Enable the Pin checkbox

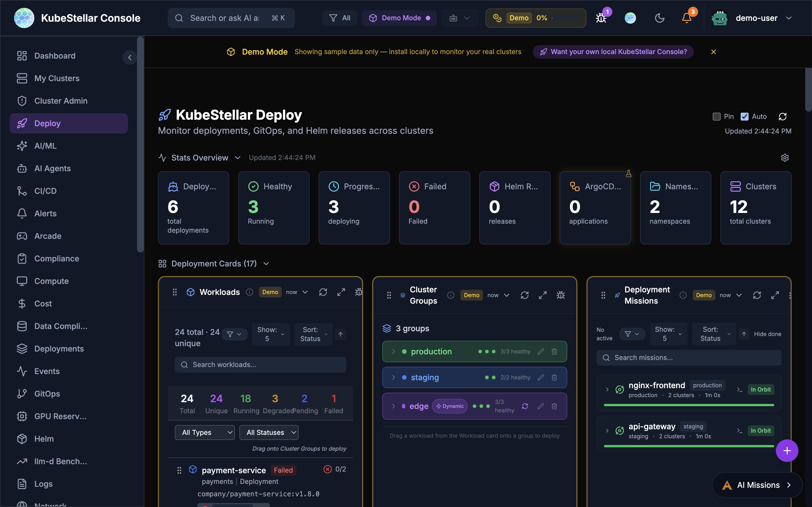pyautogui.click(x=716, y=116)
